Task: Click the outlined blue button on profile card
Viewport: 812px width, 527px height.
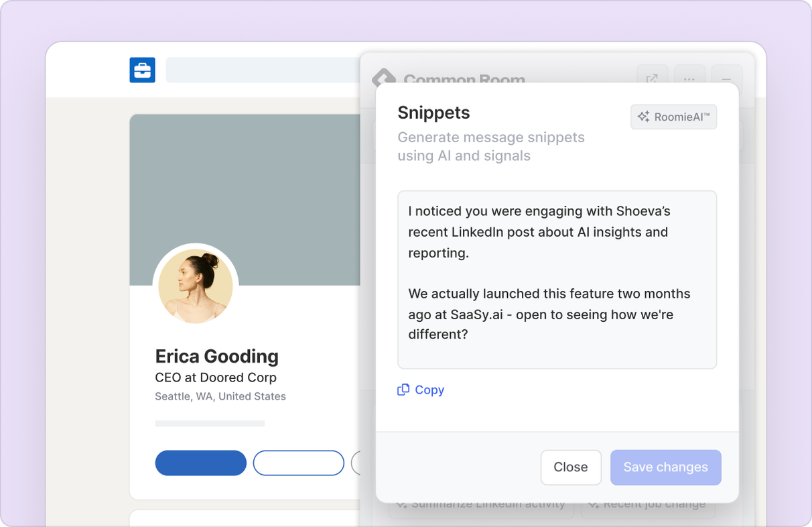Action: click(299, 463)
